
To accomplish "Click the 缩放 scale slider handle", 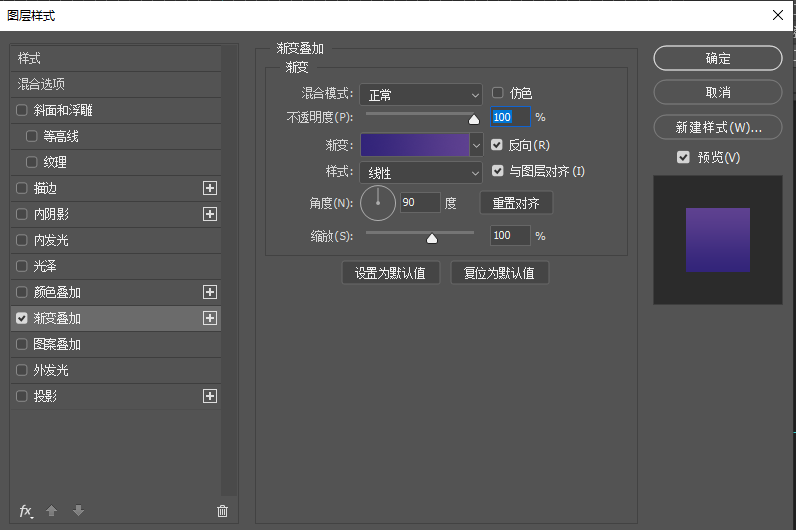I will [x=432, y=238].
